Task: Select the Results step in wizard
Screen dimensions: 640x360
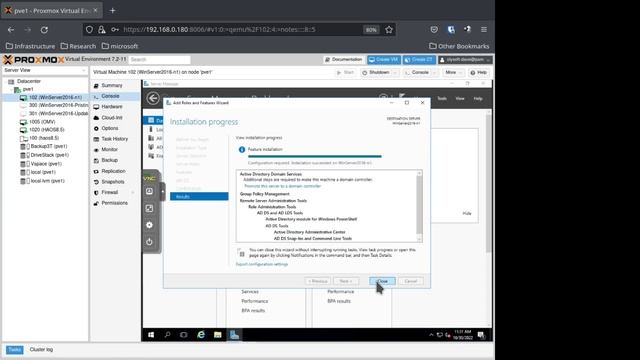Action: tap(199, 197)
